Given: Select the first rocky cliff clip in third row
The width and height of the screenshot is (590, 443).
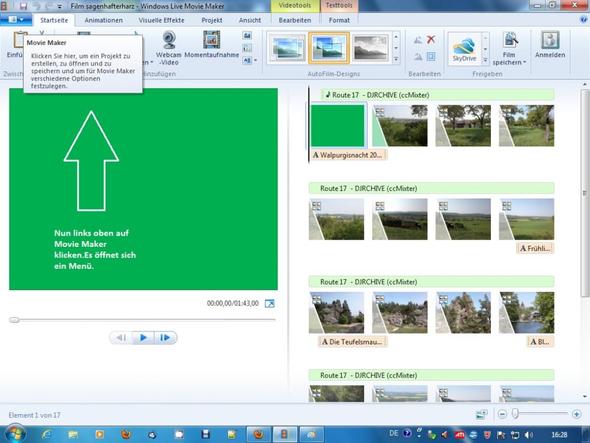Looking at the screenshot, I should [x=336, y=313].
